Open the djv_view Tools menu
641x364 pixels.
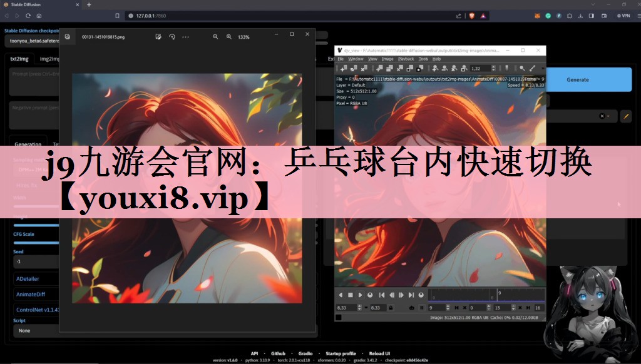pos(423,59)
